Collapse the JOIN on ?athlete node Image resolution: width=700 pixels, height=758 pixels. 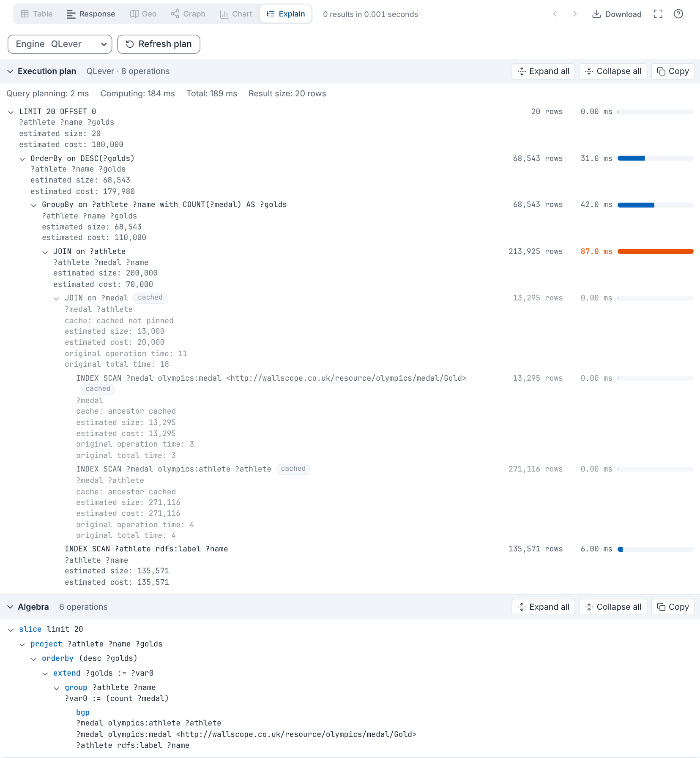[45, 252]
